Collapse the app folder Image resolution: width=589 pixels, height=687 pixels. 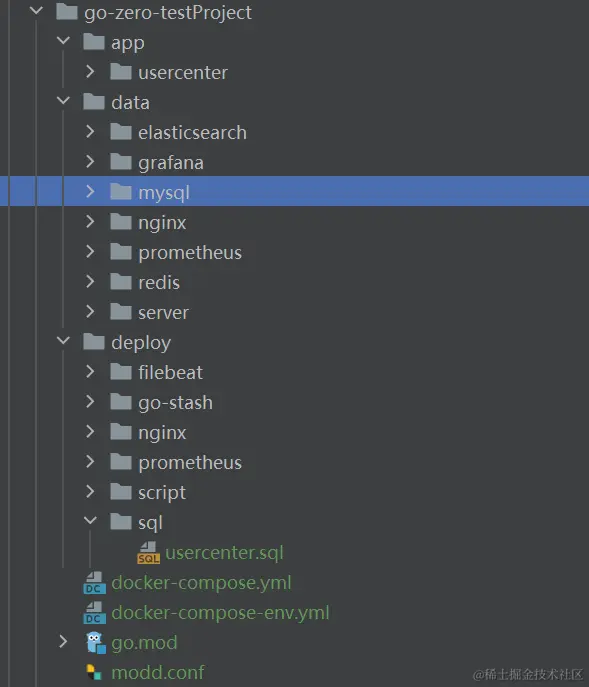[x=64, y=41]
